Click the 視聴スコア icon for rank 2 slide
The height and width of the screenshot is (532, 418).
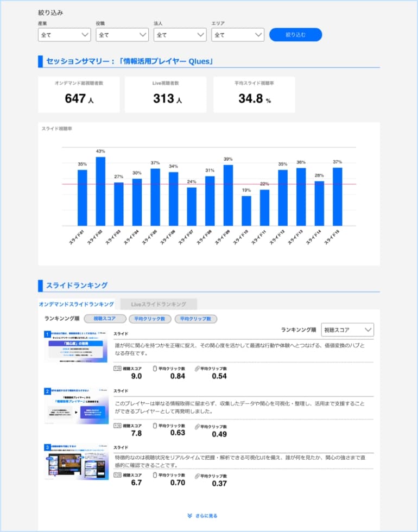click(117, 426)
